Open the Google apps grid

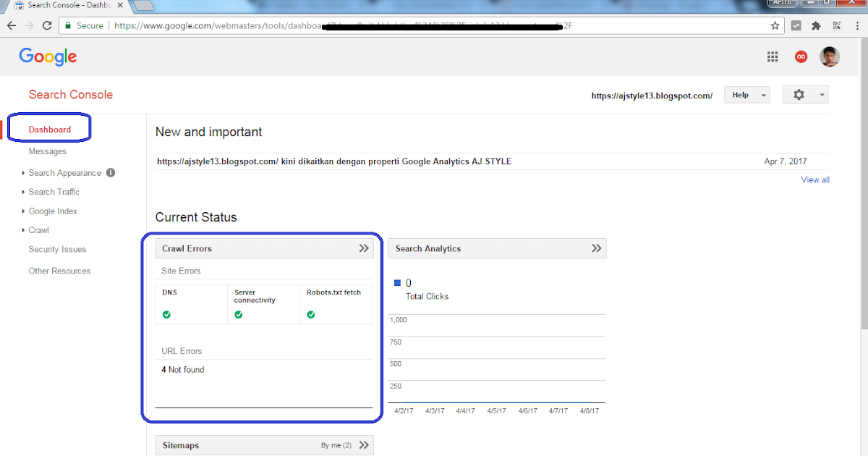[x=773, y=56]
